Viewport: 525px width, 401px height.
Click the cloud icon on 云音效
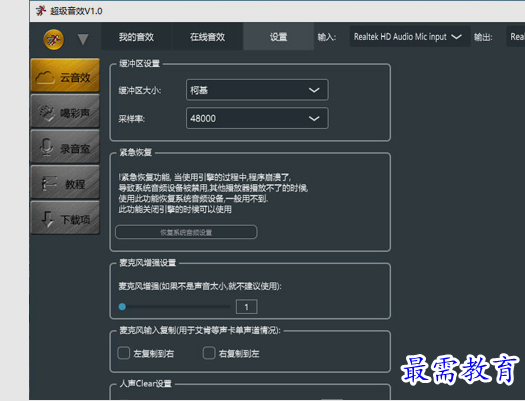click(x=45, y=77)
